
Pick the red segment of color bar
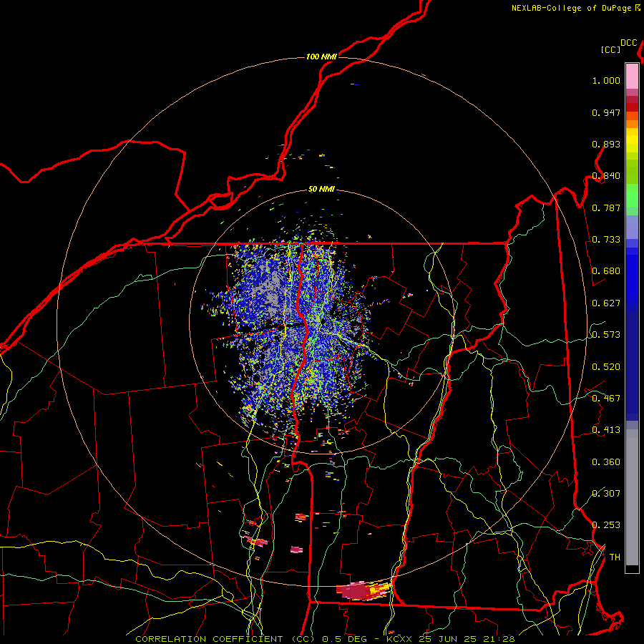tap(632, 107)
